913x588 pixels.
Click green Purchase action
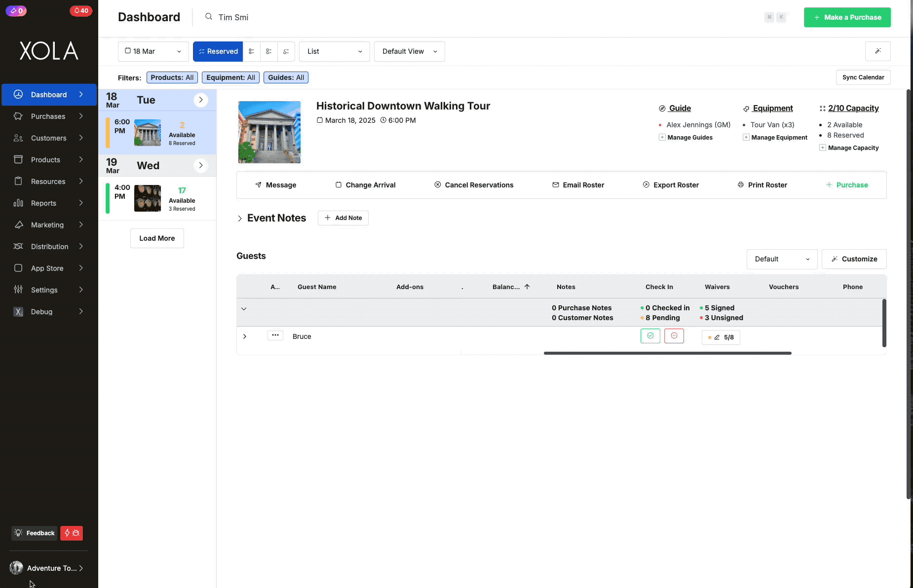847,185
